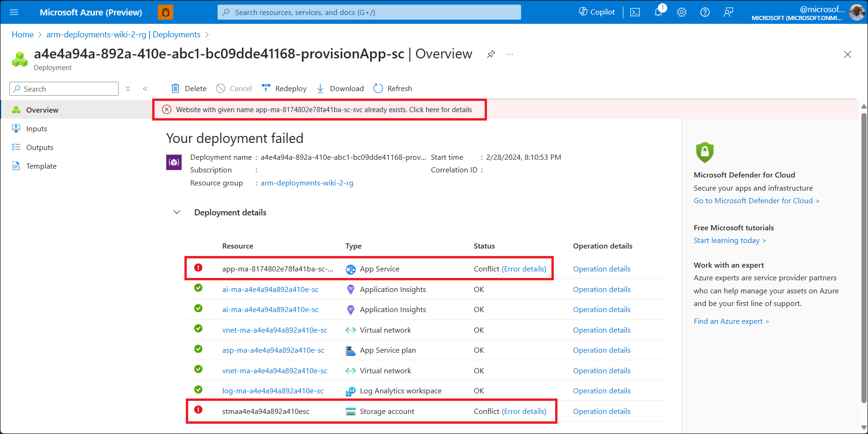
Task: Open portal settings gear
Action: [x=682, y=12]
